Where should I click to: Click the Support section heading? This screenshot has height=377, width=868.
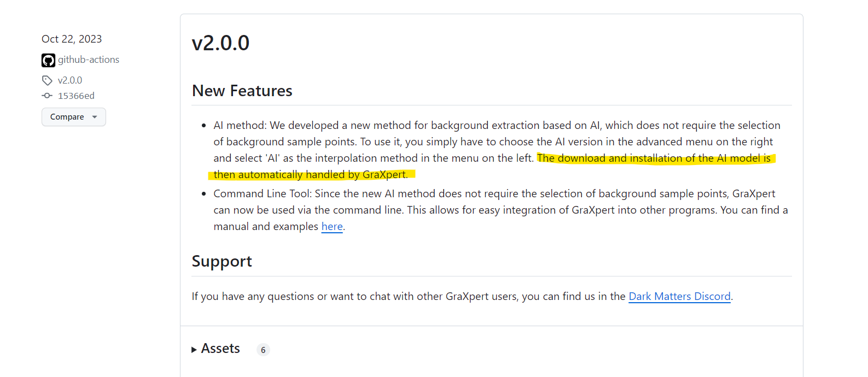point(222,261)
